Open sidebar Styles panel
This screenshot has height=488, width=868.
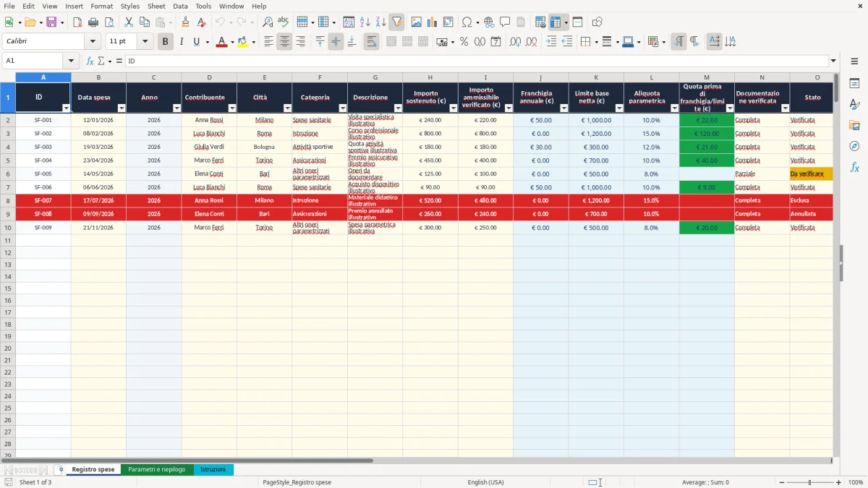pos(854,105)
